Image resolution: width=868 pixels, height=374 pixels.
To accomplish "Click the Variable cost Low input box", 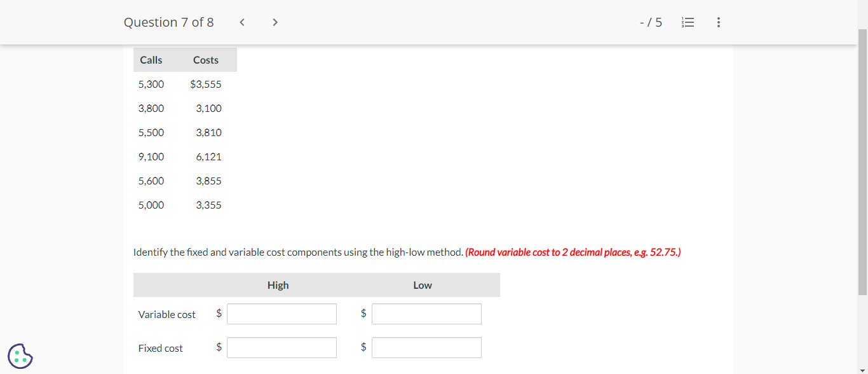I will click(x=426, y=313).
